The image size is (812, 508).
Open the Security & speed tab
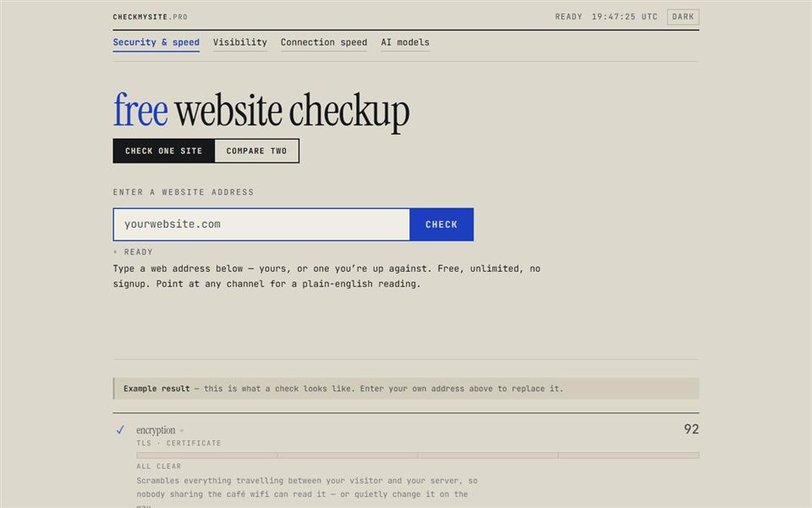point(156,42)
